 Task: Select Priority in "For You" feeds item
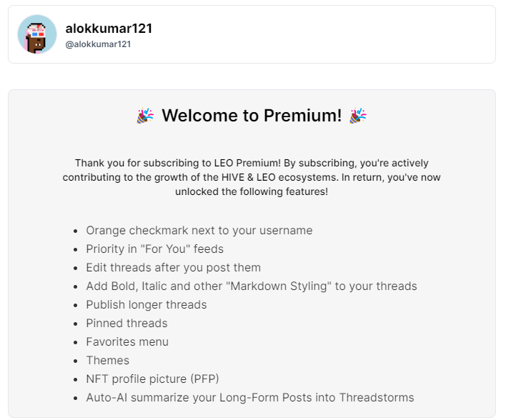pos(154,249)
